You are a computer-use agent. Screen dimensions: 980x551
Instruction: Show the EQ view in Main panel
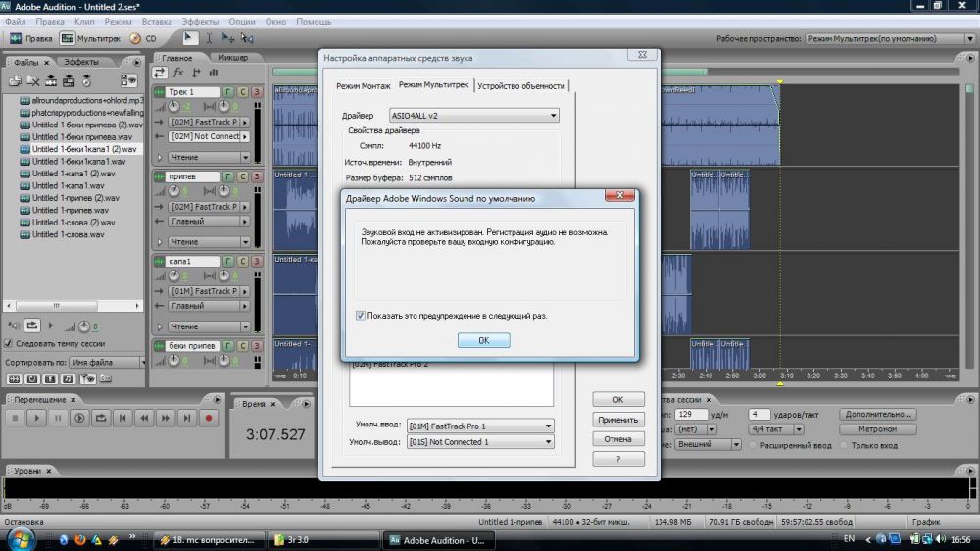pos(213,74)
